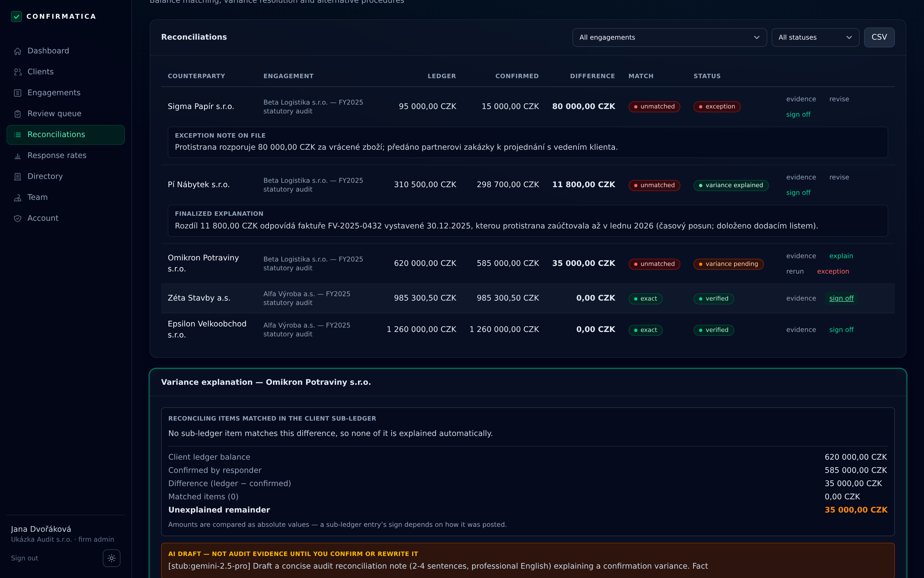Click the AI draft note text
This screenshot has width=924, height=578.
(438, 566)
